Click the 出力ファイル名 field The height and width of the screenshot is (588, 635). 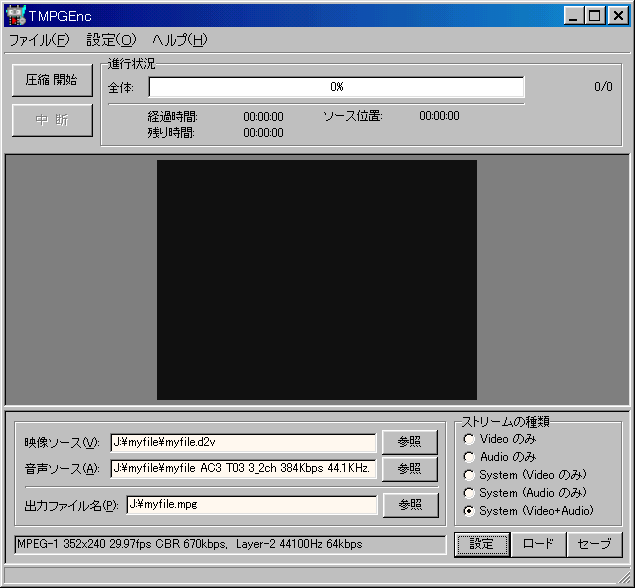[251, 505]
